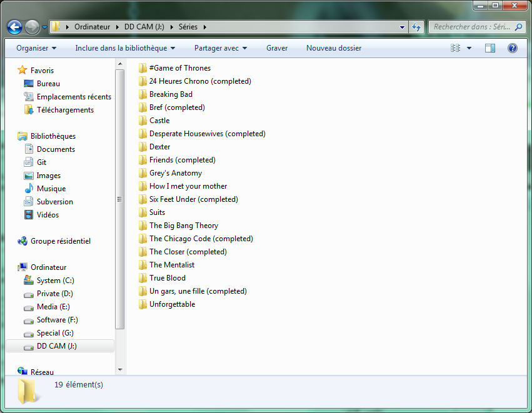
Task: Toggle the preview pane icon
Action: (490, 48)
